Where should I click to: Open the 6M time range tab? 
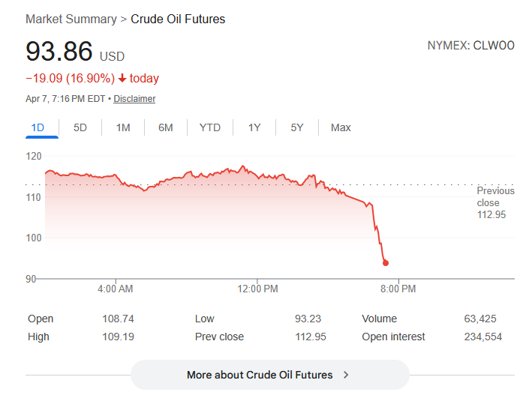click(166, 127)
